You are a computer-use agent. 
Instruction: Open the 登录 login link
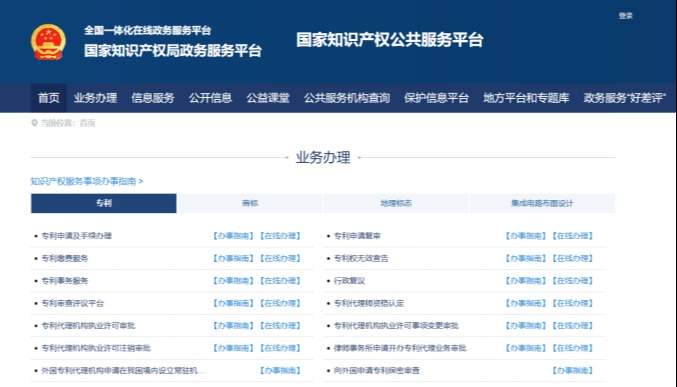tap(625, 16)
